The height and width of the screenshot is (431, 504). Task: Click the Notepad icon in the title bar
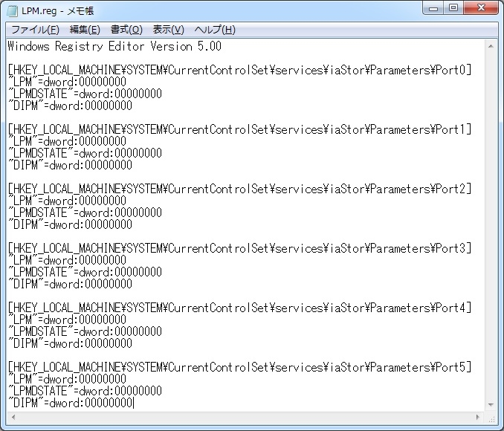pos(12,11)
